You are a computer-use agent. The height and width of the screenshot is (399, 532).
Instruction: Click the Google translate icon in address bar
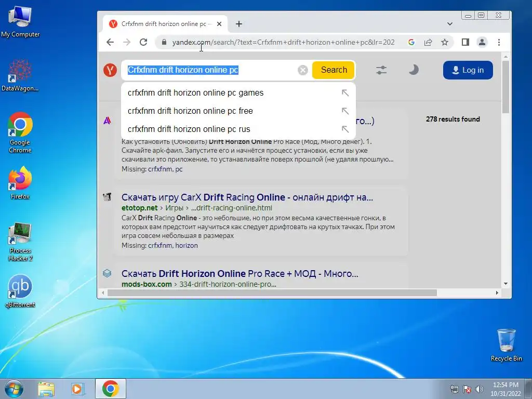tap(411, 42)
